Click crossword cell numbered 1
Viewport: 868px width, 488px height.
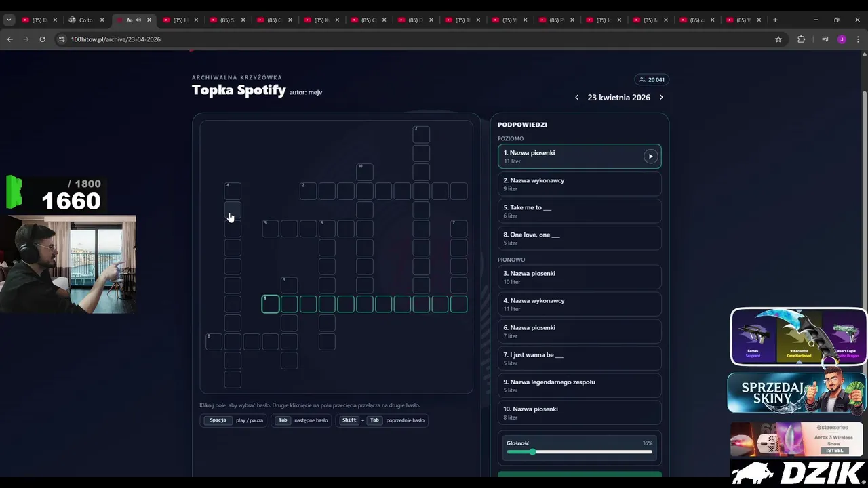click(271, 304)
